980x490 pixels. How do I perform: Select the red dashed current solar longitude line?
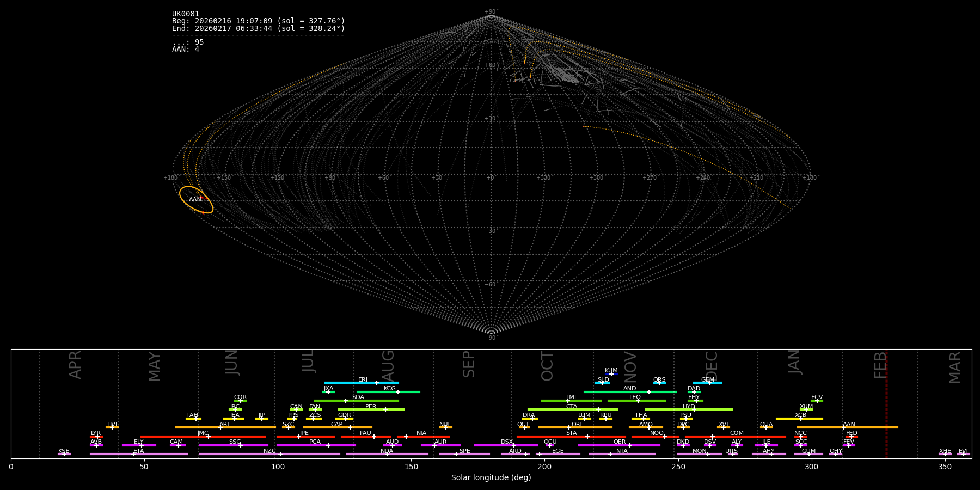pos(886,403)
